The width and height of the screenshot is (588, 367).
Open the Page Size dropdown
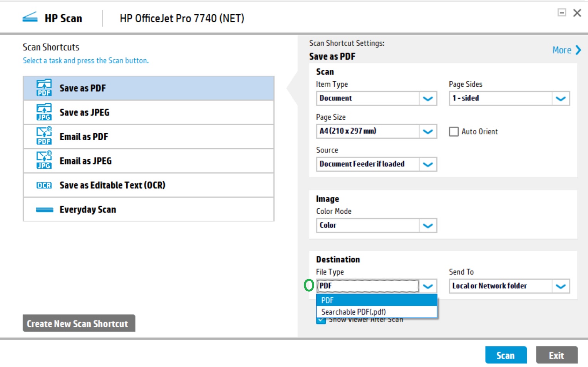tap(428, 131)
